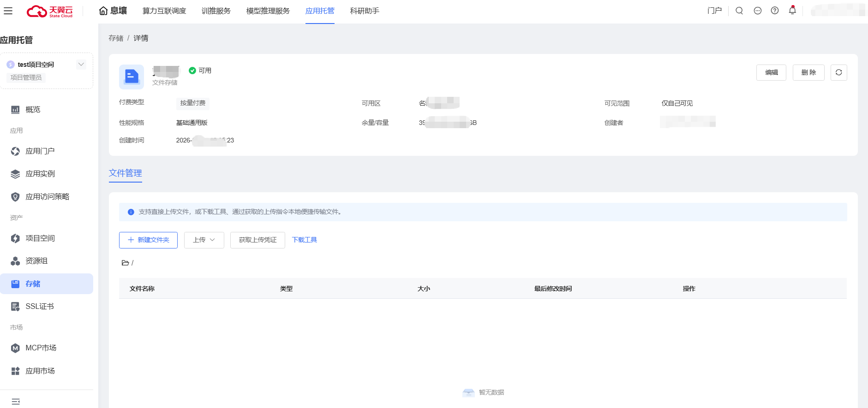
Task: Open the 上传 upload dropdown
Action: 204,240
